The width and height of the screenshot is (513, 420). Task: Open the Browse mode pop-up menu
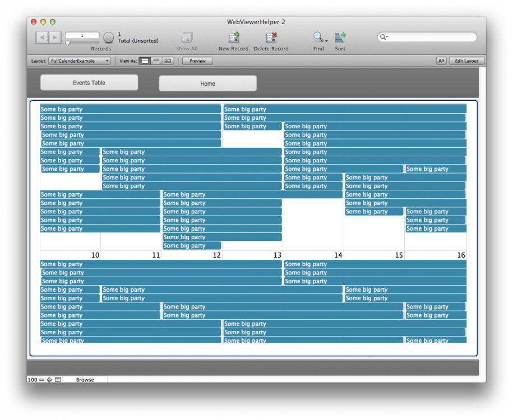[85, 380]
